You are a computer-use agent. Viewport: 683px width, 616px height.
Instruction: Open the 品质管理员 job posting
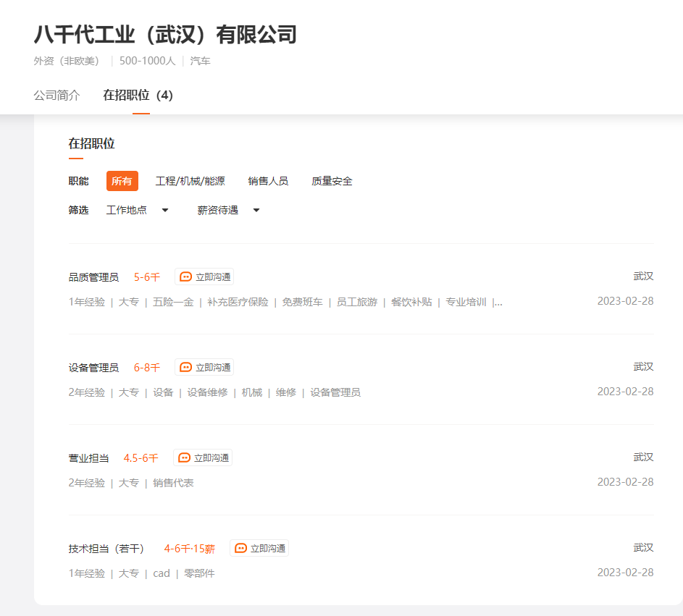(x=93, y=277)
